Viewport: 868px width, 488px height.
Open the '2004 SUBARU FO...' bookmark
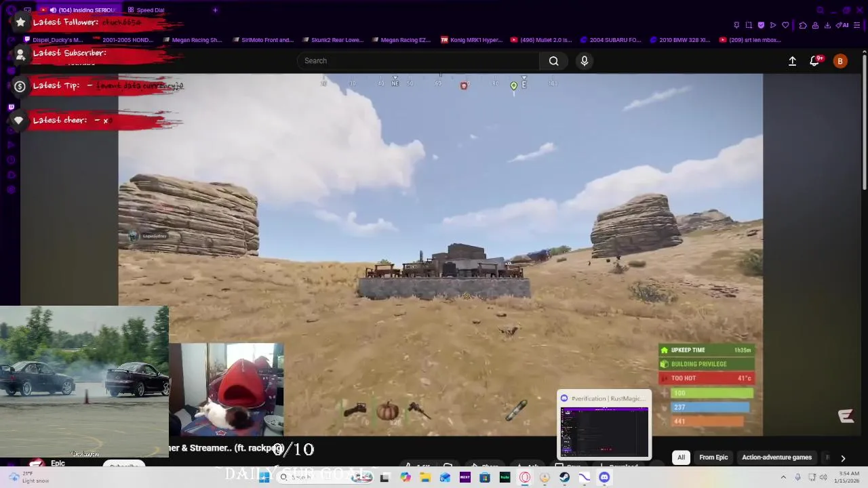pos(610,40)
